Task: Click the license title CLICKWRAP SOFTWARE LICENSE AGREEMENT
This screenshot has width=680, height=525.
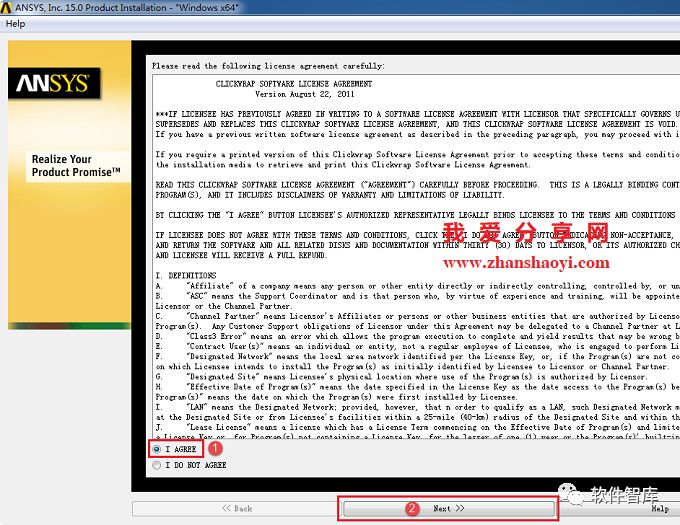Action: (x=294, y=84)
